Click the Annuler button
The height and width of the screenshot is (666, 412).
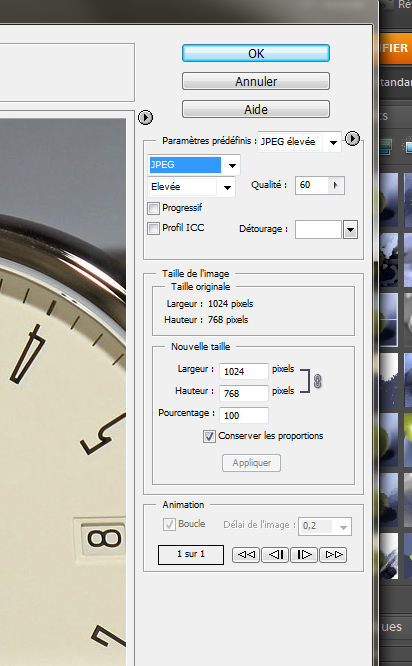(x=256, y=81)
